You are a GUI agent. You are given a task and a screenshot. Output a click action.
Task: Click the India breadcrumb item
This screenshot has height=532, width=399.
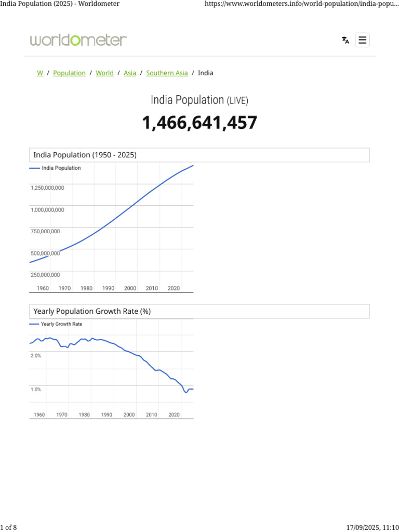[205, 73]
